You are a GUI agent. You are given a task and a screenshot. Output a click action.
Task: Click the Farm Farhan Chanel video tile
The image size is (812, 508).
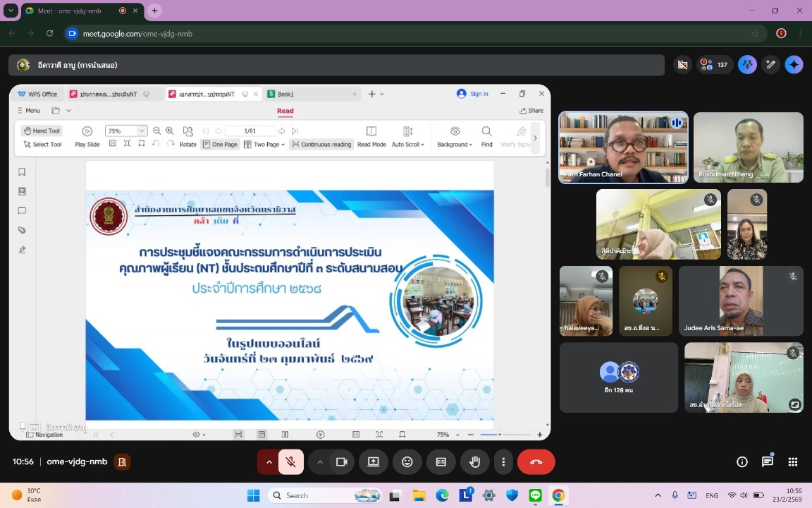(x=624, y=147)
